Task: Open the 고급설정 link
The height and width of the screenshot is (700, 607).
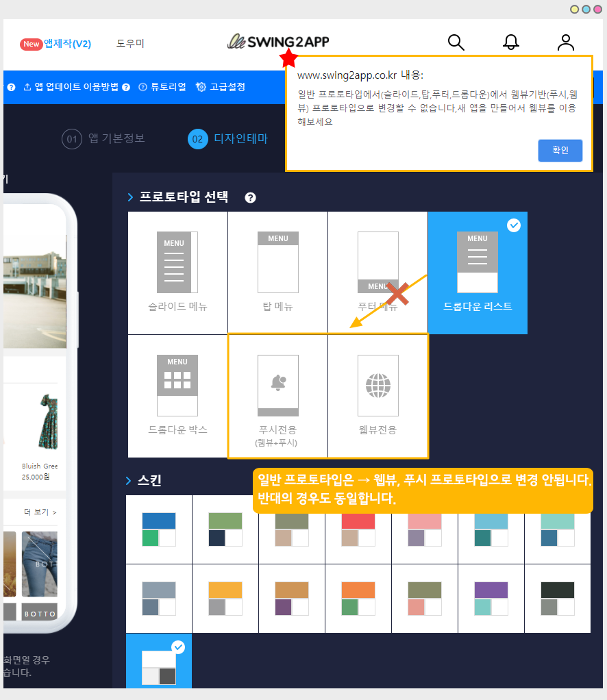Action: pos(227,87)
